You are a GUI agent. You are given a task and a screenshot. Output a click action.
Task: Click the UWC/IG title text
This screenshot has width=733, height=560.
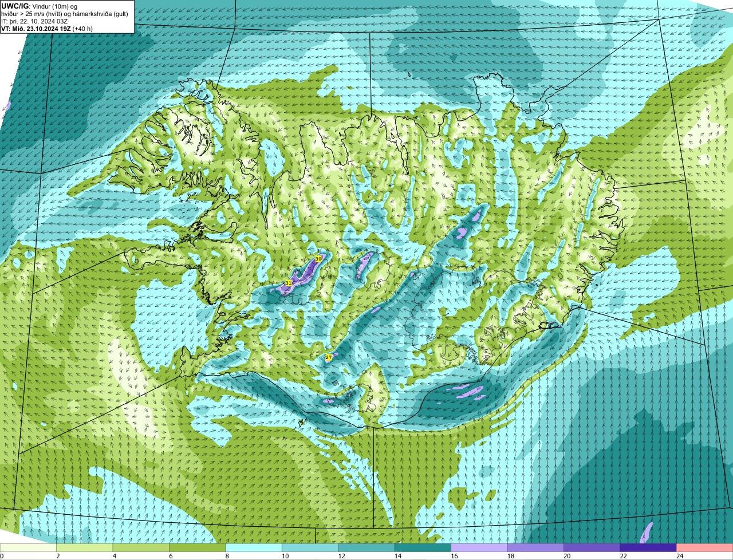(x=14, y=6)
